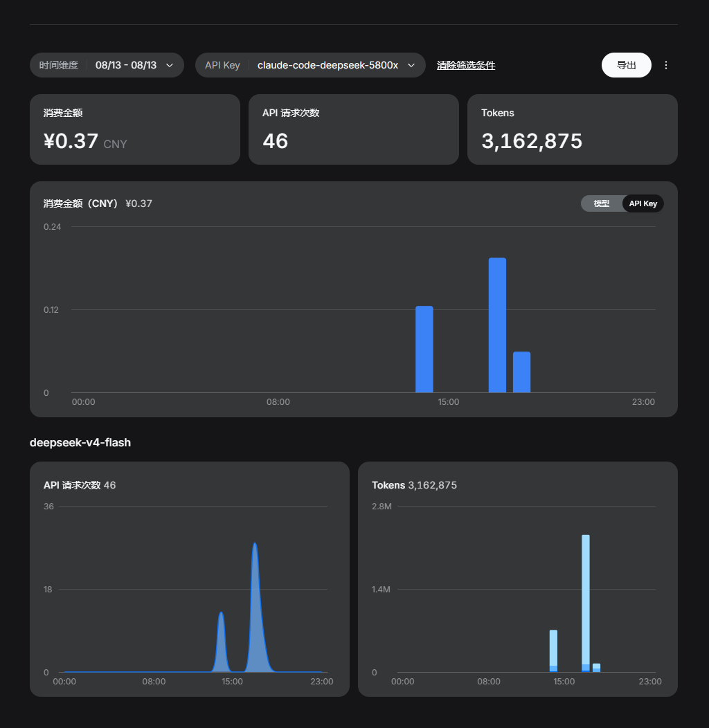Open the three-dot more options menu
The height and width of the screenshot is (728, 709).
[x=666, y=65]
